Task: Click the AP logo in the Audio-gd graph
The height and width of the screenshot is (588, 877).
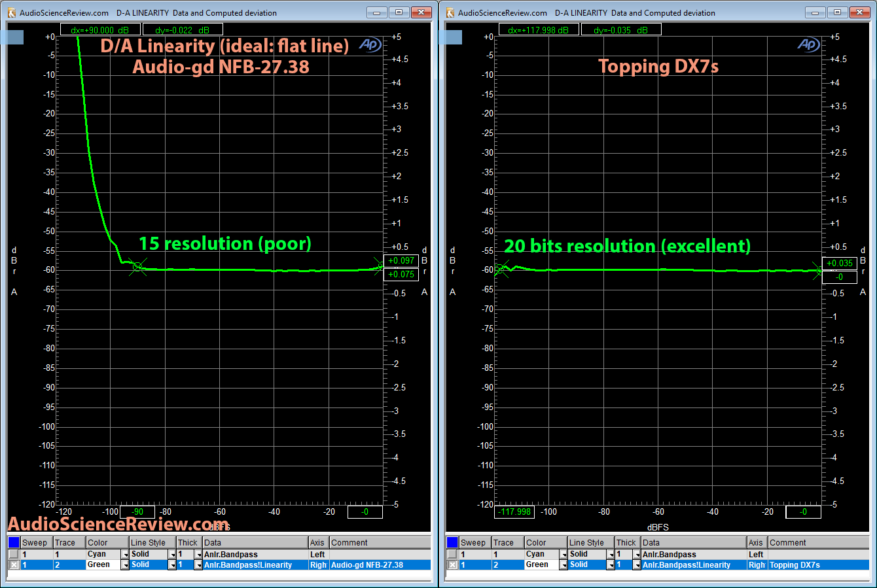Action: pos(370,44)
